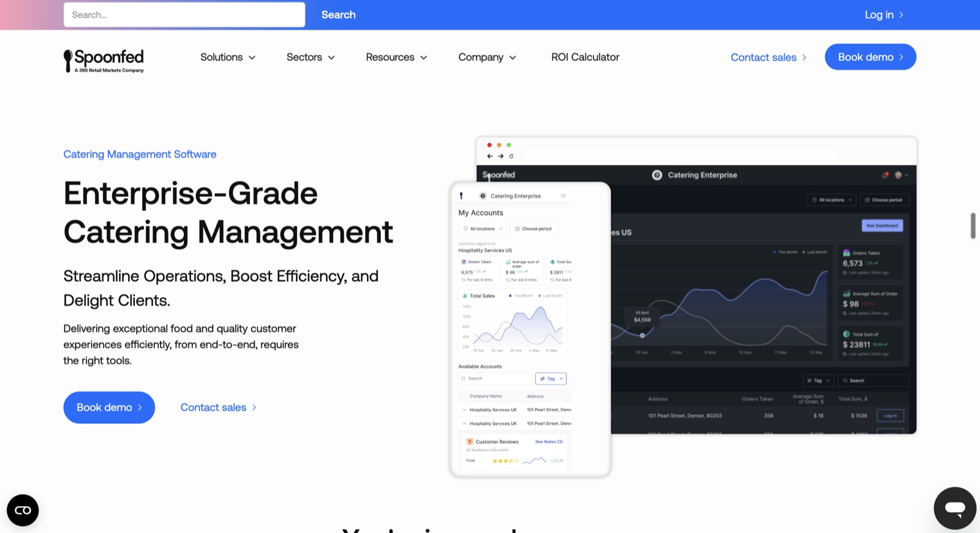Click the Search button in the top bar
980x533 pixels.
(x=338, y=15)
